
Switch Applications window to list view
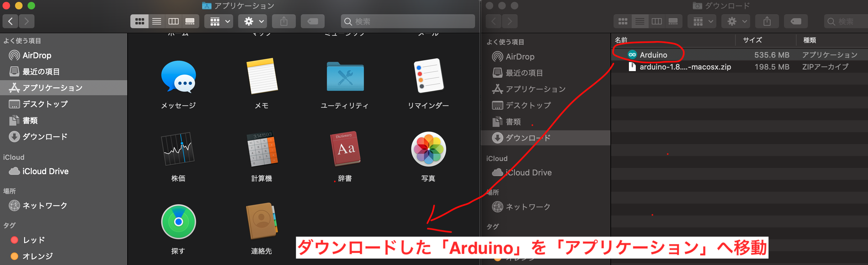157,21
